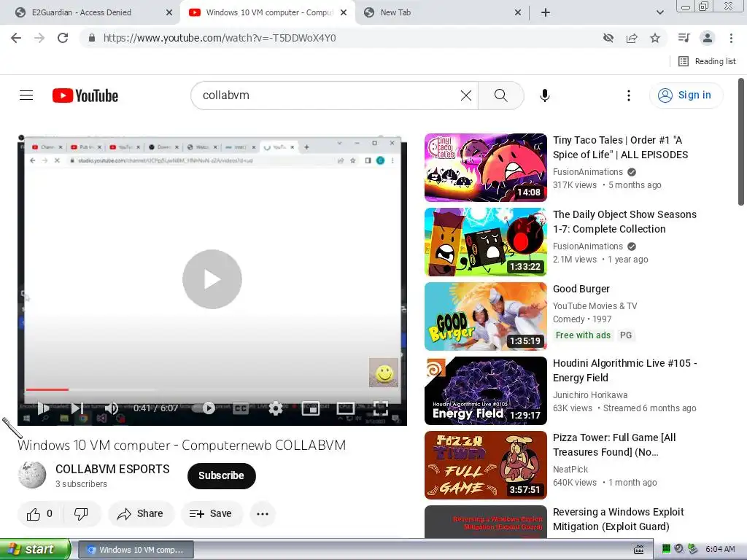
Task: Open the player settings gear
Action: click(x=275, y=408)
